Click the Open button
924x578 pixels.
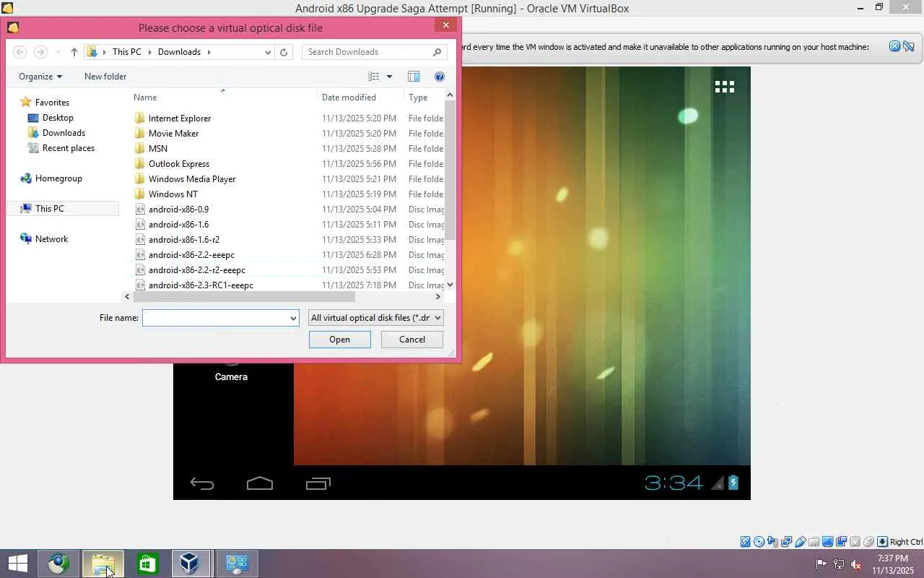coord(340,340)
